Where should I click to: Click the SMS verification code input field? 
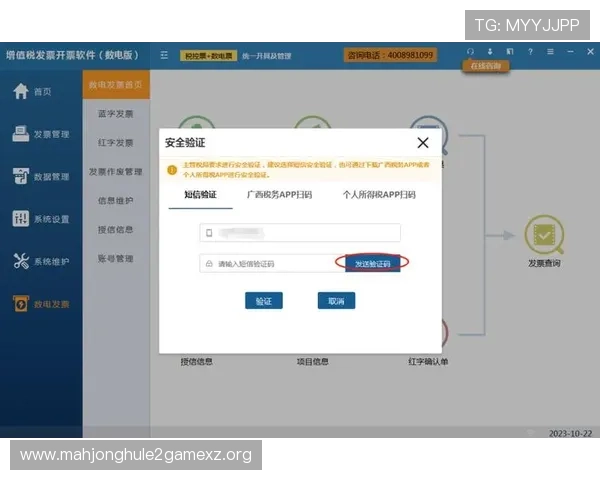coord(272,264)
